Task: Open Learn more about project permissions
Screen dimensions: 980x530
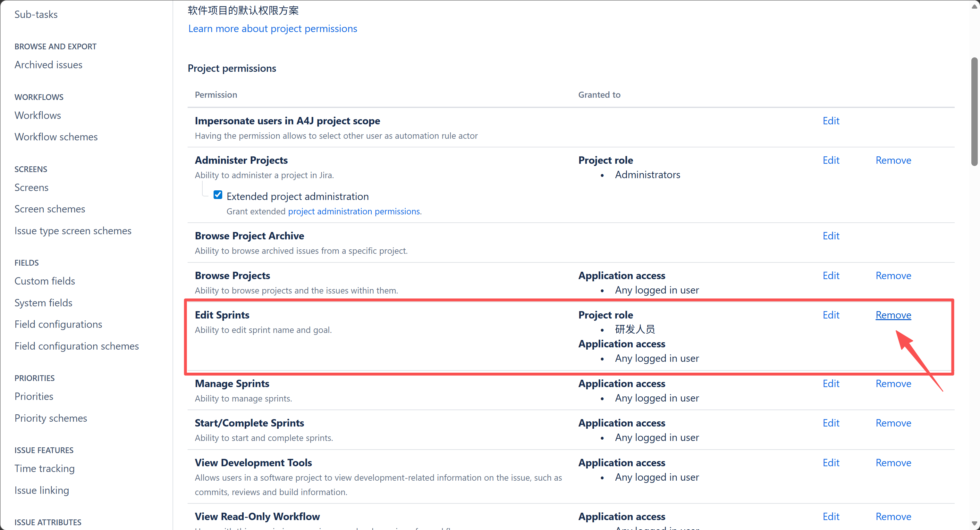Action: (x=272, y=29)
